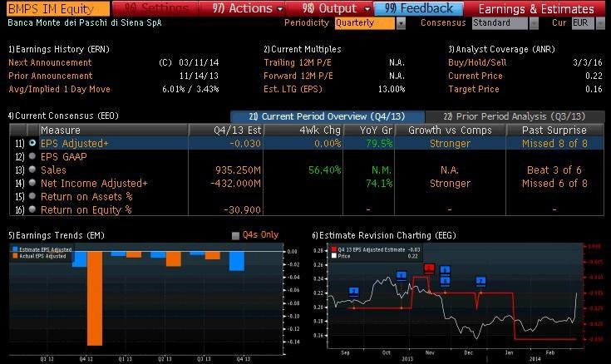Click the EPS Adjusted+ measure name
The image size is (611, 364).
coord(75,144)
